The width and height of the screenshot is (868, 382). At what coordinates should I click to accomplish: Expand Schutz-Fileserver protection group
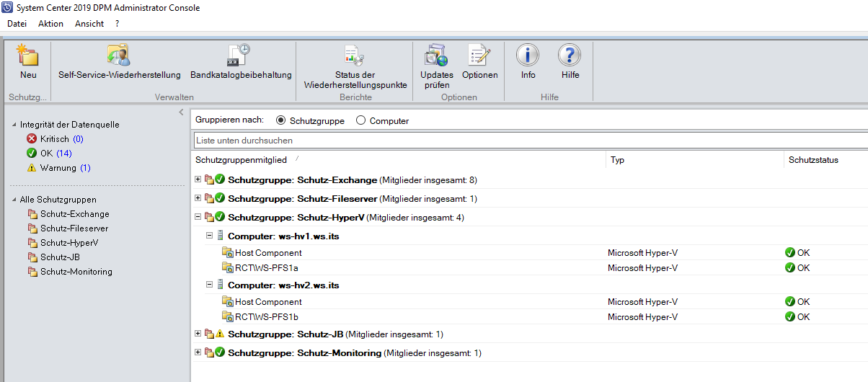click(198, 197)
